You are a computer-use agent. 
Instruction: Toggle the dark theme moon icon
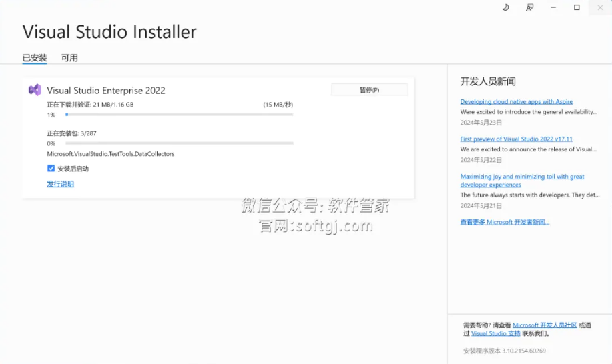[x=505, y=7]
